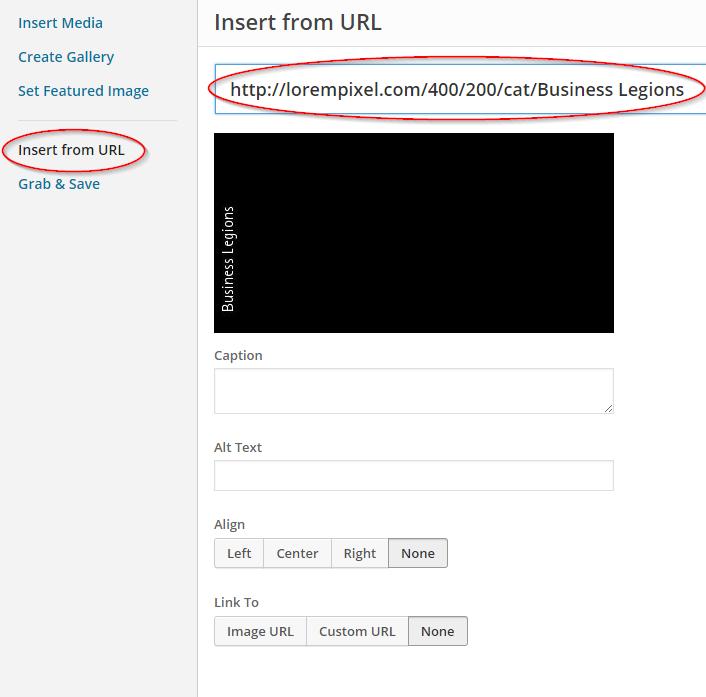This screenshot has width=706, height=697.
Task: Open the Grab & Save option
Action: tap(59, 184)
